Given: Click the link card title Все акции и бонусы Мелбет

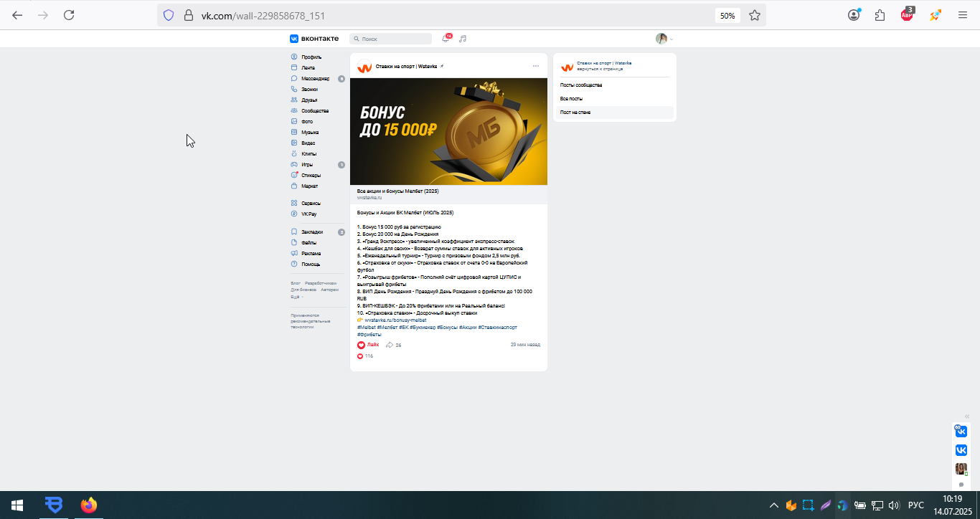Looking at the screenshot, I should pos(398,191).
